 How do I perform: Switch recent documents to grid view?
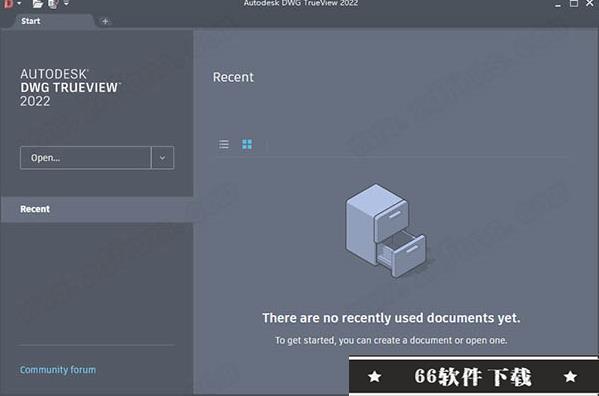tap(247, 144)
